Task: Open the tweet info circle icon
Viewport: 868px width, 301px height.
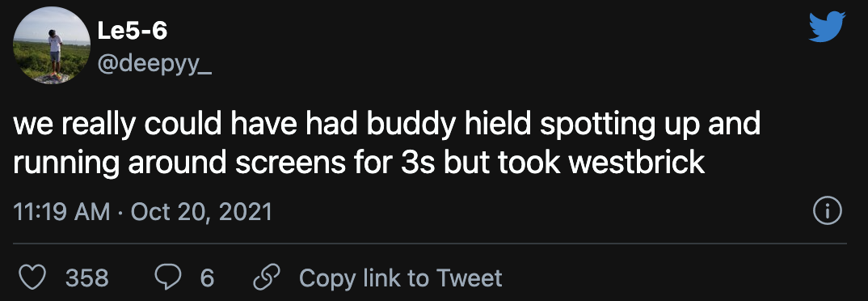Action: [x=827, y=211]
